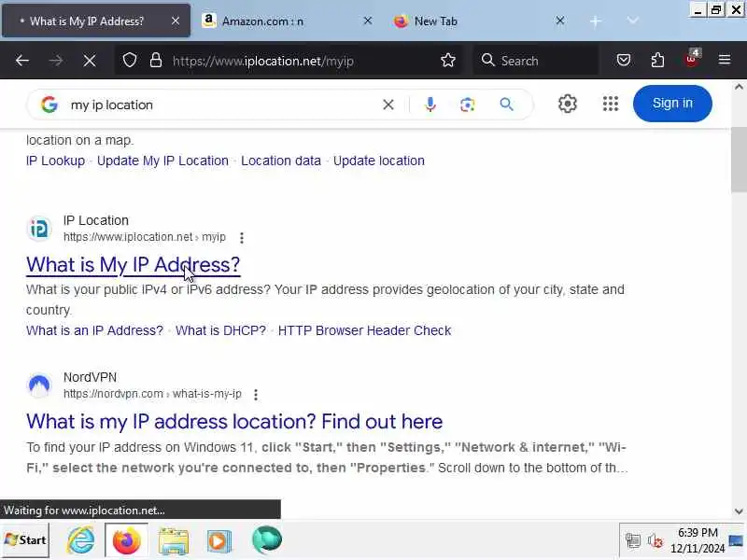The image size is (747, 560).
Task: Click the nordvpn.com › what-is-my-ip URL text
Action: pos(152,394)
